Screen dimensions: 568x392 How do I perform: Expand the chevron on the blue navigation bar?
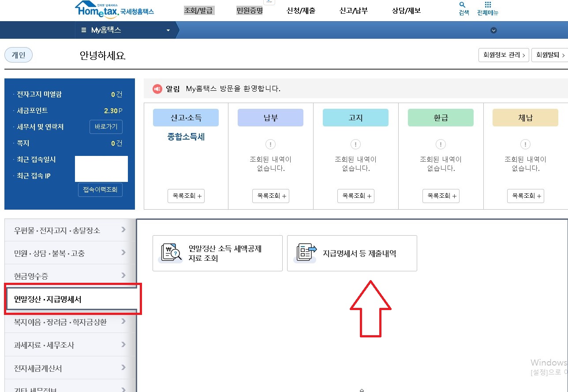coord(493,30)
